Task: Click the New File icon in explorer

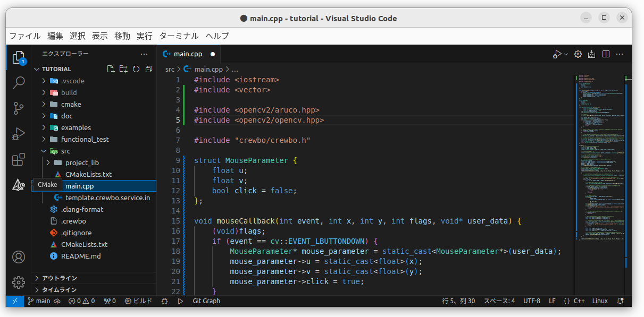Action: coord(111,69)
